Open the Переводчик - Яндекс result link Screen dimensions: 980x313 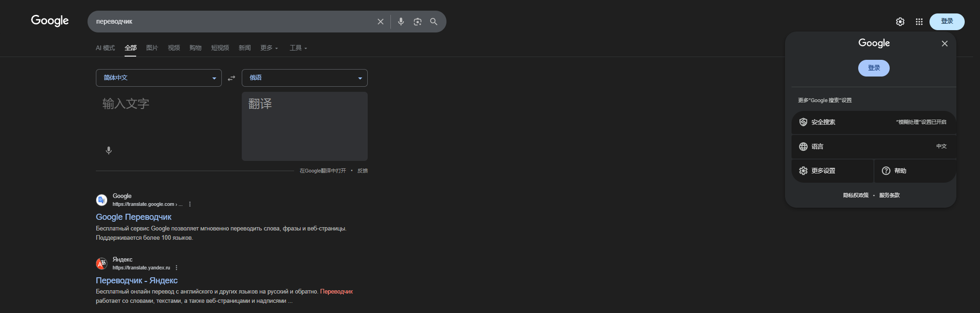coord(137,281)
